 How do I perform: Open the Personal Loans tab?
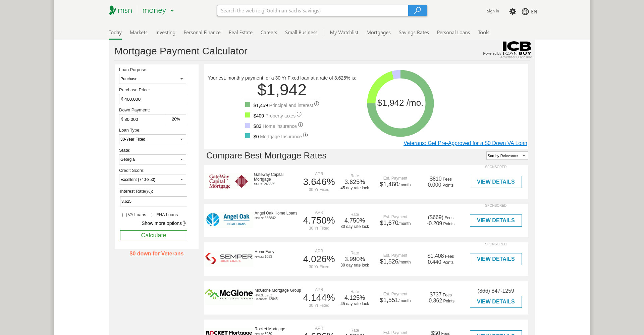[x=453, y=33]
